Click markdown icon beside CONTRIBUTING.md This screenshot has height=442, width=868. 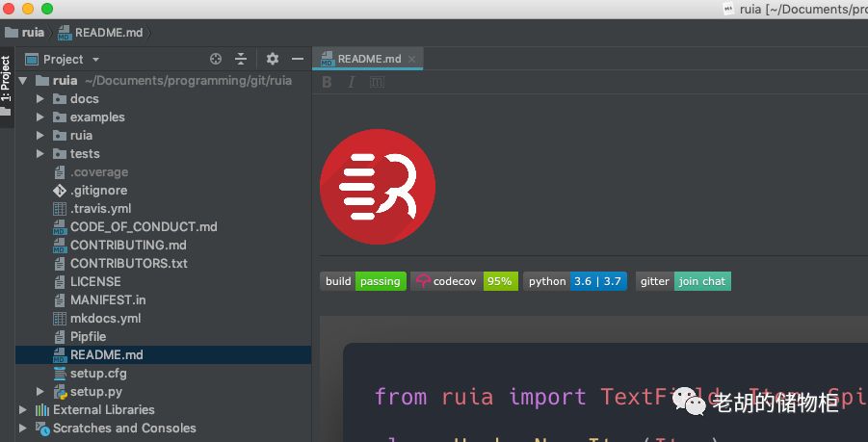[x=59, y=246]
